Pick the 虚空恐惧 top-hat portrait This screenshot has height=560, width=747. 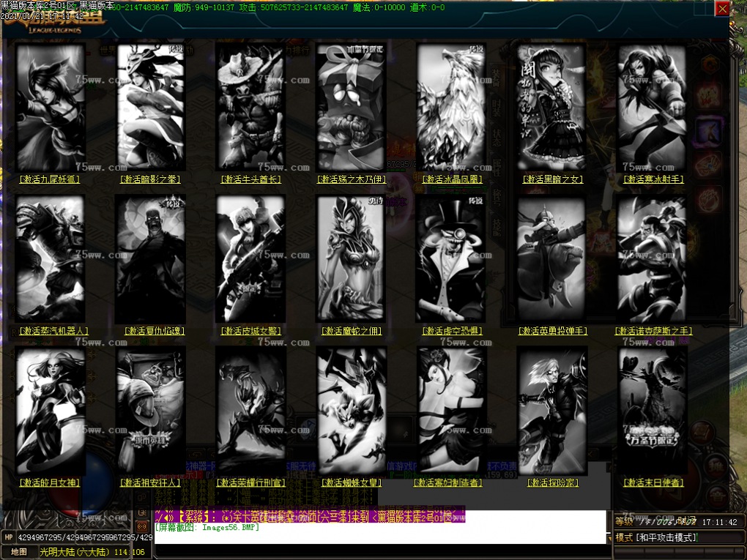coord(451,259)
